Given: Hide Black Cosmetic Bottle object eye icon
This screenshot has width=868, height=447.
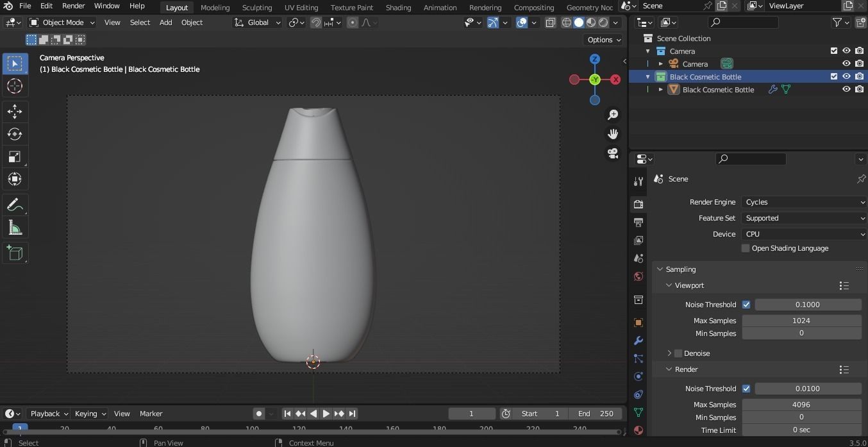Looking at the screenshot, I should pos(846,89).
